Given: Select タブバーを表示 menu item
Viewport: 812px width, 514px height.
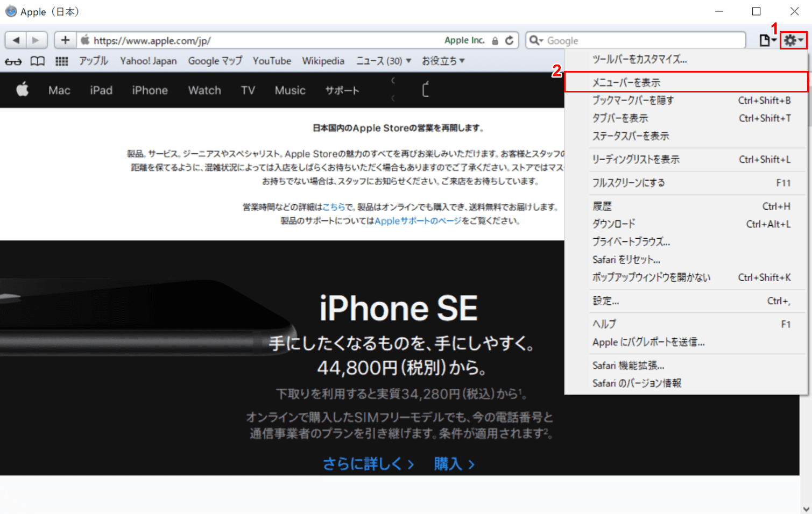Looking at the screenshot, I should tap(686, 118).
